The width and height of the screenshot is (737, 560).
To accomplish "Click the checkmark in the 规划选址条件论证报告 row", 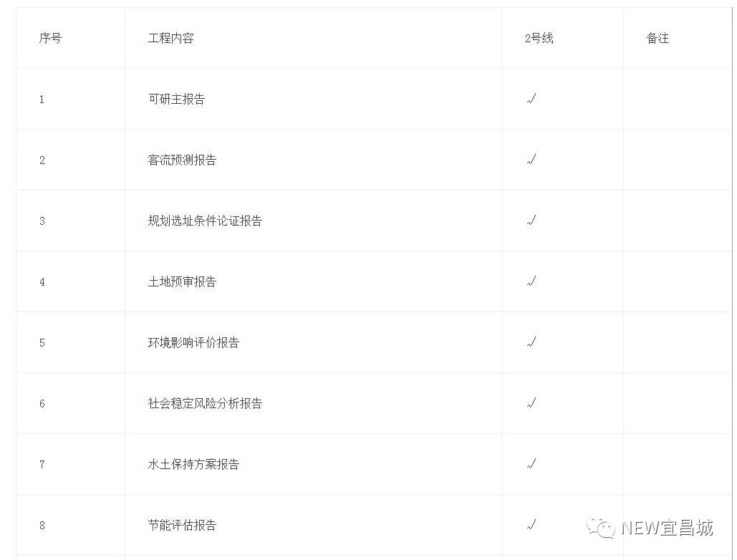I will coord(531,221).
